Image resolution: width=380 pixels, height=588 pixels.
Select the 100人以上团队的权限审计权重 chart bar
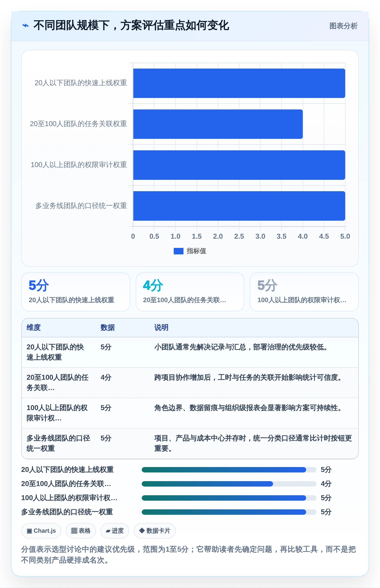pos(239,165)
